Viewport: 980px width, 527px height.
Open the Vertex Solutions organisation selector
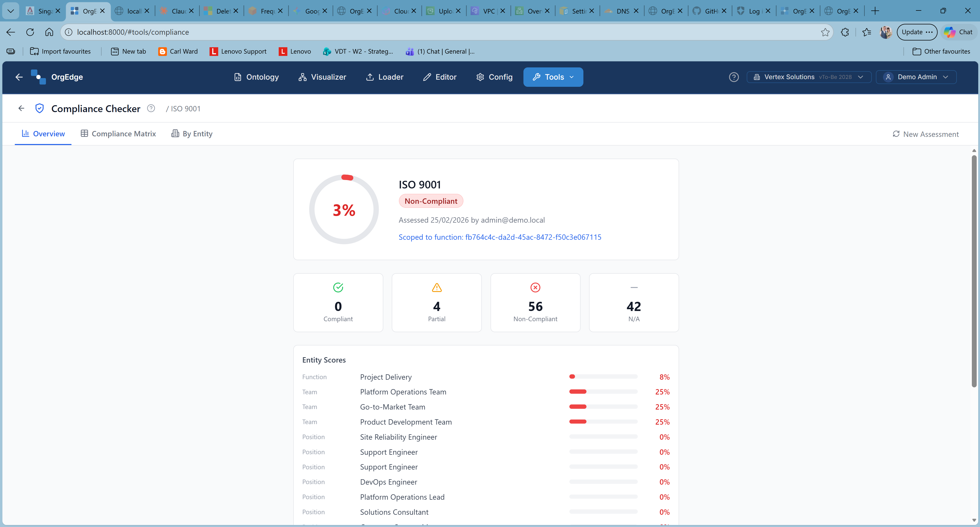click(x=809, y=77)
